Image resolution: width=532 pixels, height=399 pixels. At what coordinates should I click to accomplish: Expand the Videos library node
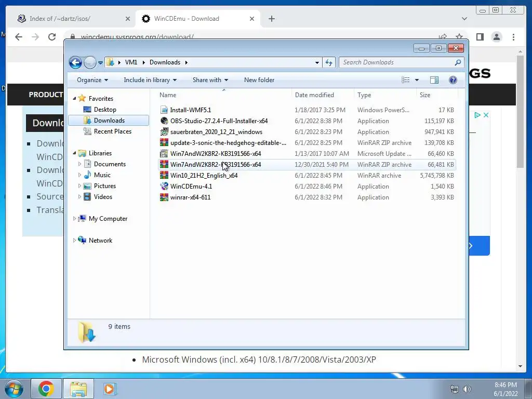[x=79, y=197]
